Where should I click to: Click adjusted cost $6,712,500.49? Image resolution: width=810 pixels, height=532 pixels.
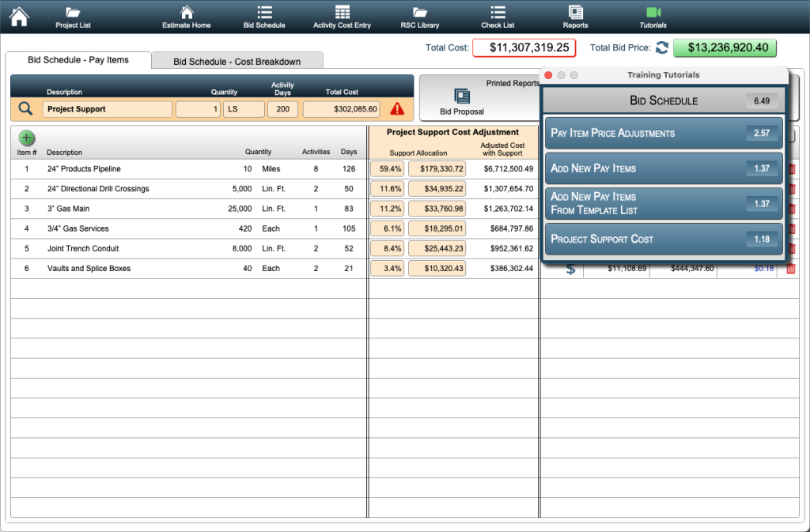509,168
